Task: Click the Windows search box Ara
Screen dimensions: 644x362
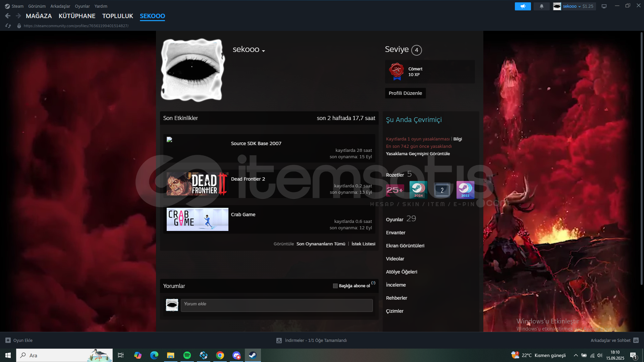Action: 64,355
